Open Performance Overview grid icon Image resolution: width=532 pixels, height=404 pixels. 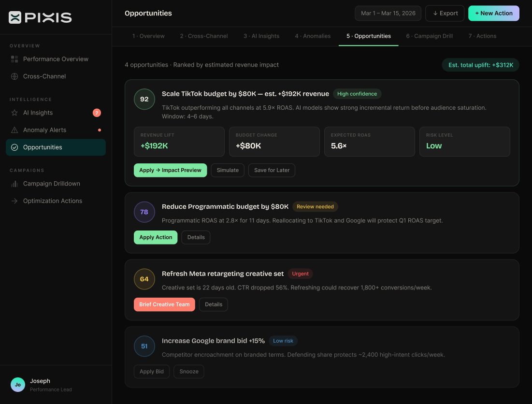pyautogui.click(x=14, y=59)
